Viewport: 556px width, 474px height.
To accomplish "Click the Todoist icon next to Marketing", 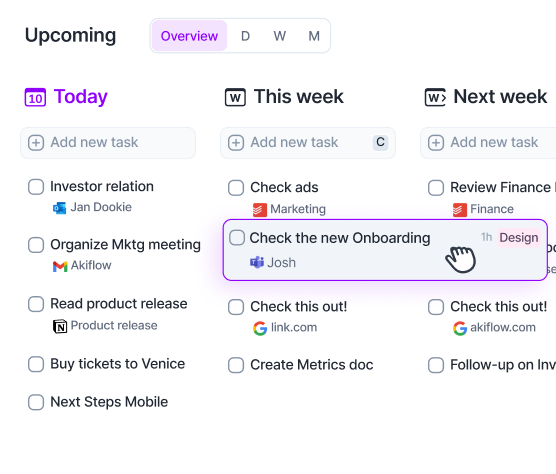I will (x=260, y=210).
